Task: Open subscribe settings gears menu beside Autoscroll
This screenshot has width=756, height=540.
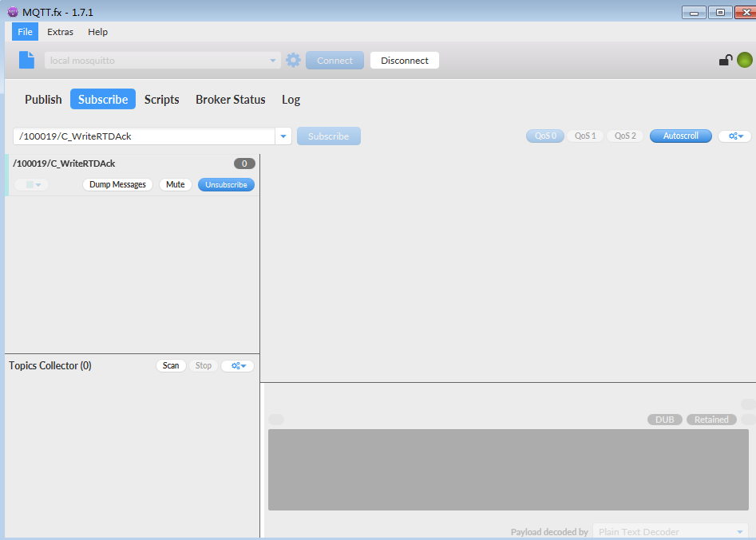Action: [x=735, y=136]
